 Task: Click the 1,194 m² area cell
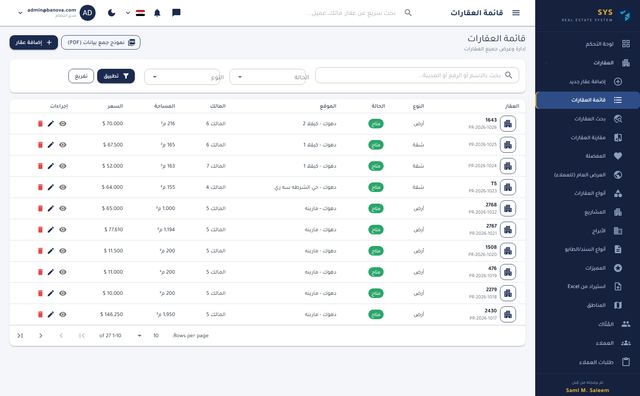point(166,229)
